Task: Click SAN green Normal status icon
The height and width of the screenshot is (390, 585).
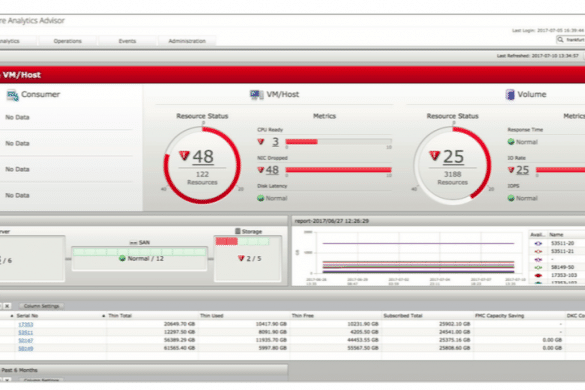Action: [x=122, y=258]
